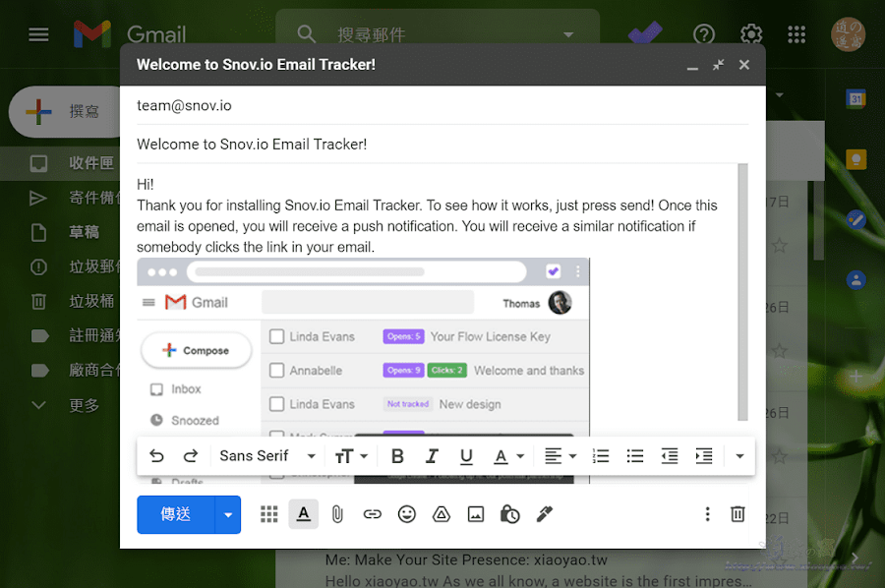Open Google Calendar in the side panel

(856, 99)
